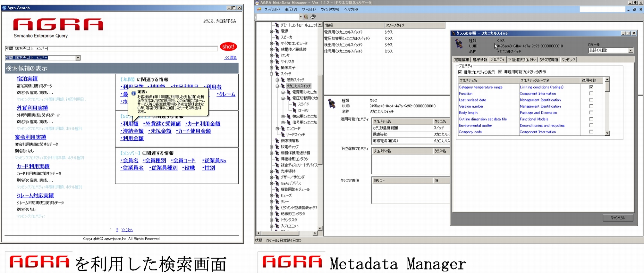Click the tree horizontal scrollbar right arrow
644x273 pixels.
click(315, 233)
